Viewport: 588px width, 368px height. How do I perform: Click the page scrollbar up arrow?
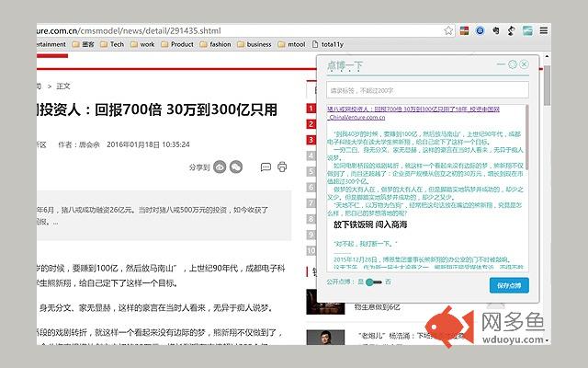[548, 56]
